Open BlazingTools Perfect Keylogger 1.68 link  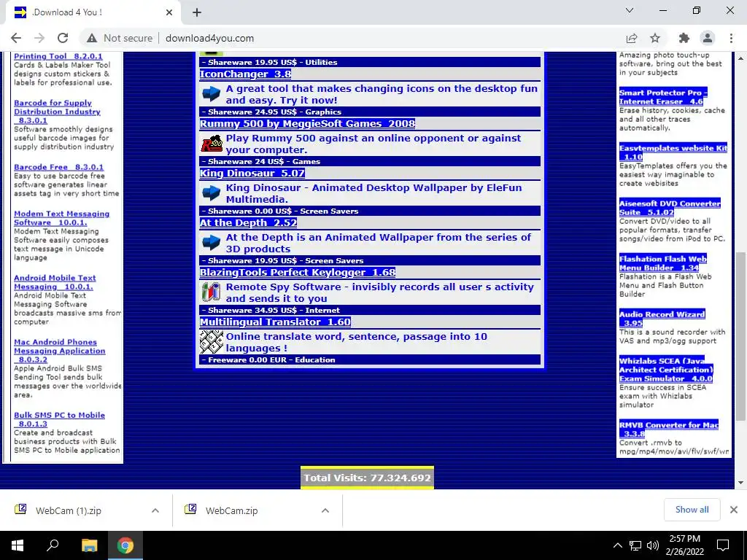pos(298,272)
